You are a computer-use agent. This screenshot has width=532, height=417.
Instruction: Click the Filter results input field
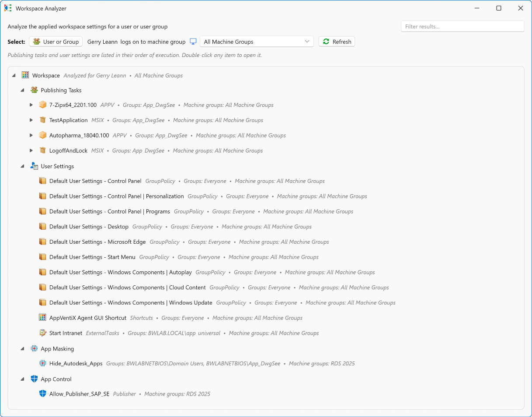pyautogui.click(x=462, y=26)
